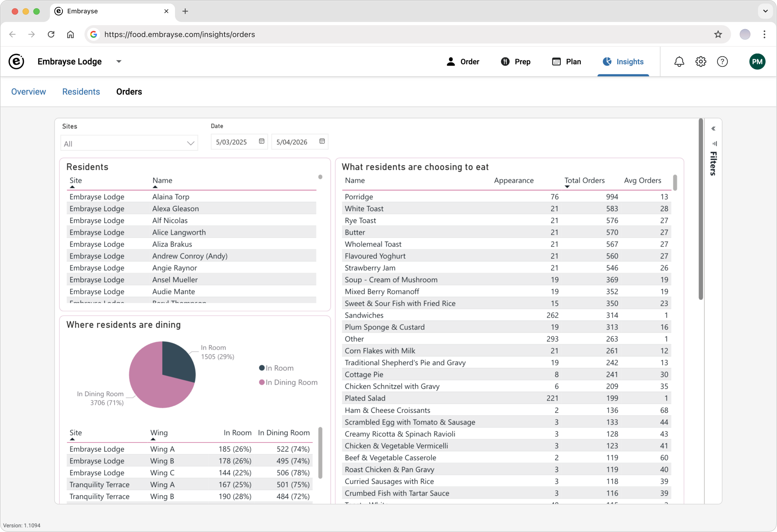
Task: Collapse the Filters pane with chevrons
Action: (713, 129)
